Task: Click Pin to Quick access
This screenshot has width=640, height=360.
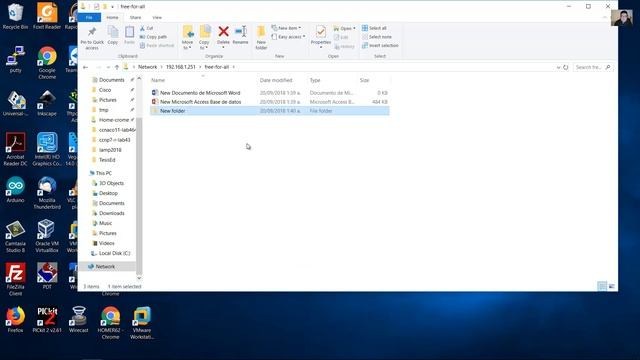Action: (92, 38)
